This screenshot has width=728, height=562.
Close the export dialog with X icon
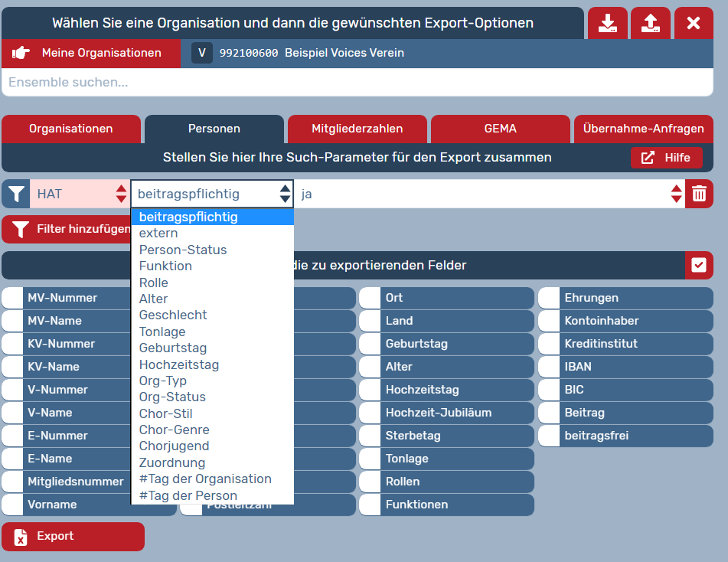[694, 23]
